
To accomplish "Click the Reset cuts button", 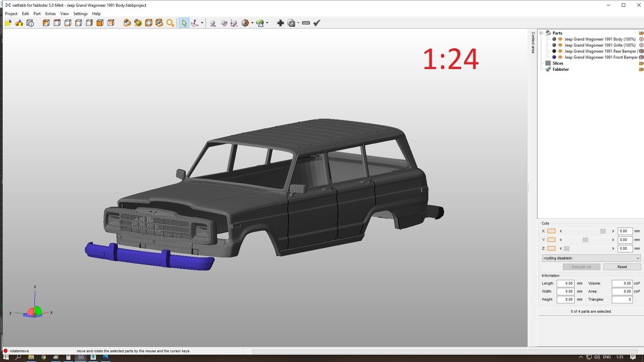I will click(622, 267).
